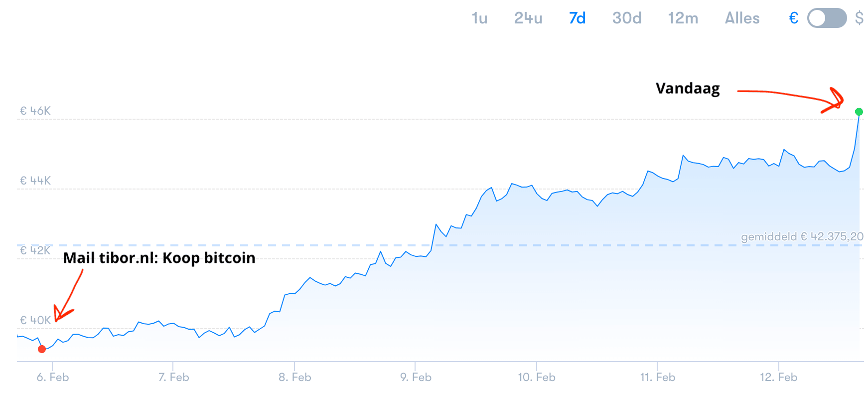Click the '6. Feb' date axis label
Viewport: 868px width, 394px height.
(x=52, y=377)
